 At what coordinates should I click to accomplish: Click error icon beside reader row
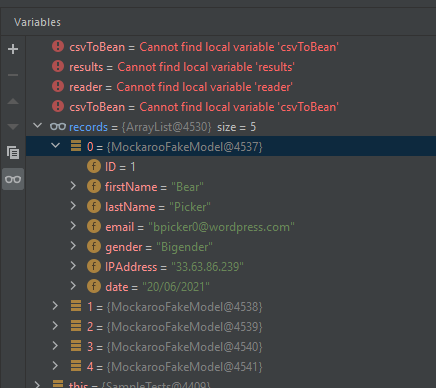click(58, 86)
